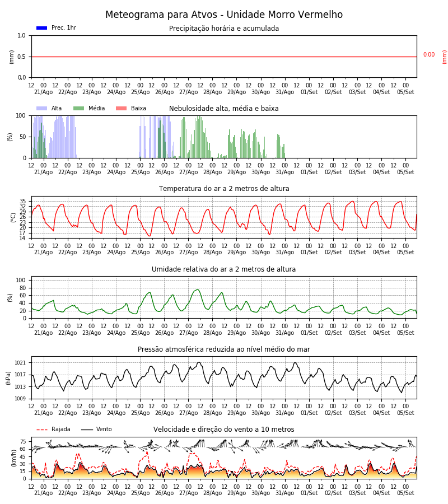The image size is (448, 504).
Task: Click the Temperatura do ar chart title
Action: pyautogui.click(x=224, y=189)
